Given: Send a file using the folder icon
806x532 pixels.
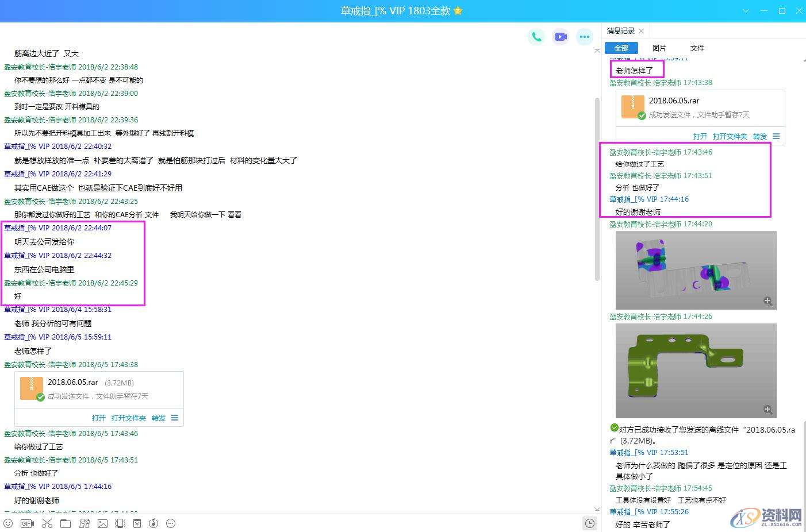Looking at the screenshot, I should coord(66,523).
